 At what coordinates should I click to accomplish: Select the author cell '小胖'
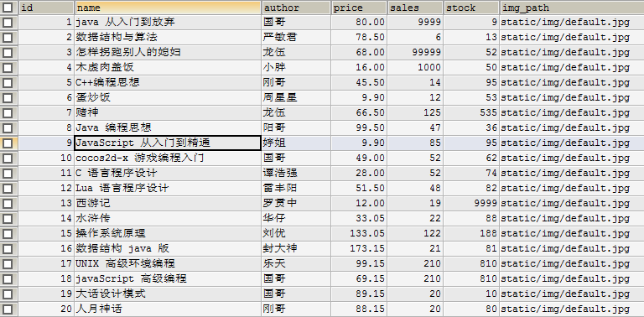296,67
